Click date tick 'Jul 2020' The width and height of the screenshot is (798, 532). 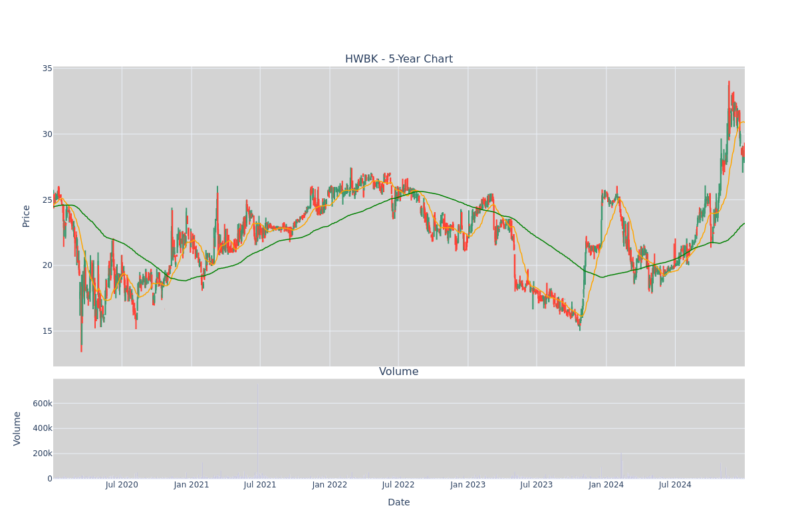pos(122,485)
